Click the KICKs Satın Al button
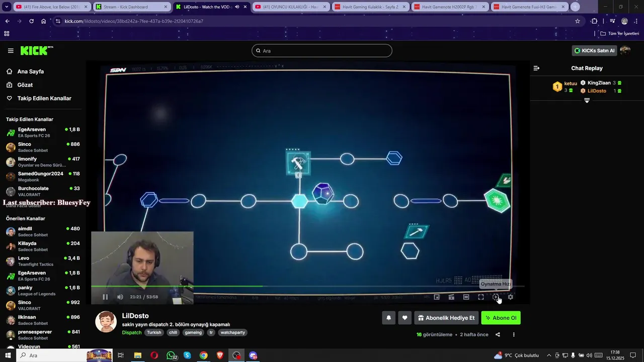Image resolution: width=644 pixels, height=362 pixels. (594, 51)
